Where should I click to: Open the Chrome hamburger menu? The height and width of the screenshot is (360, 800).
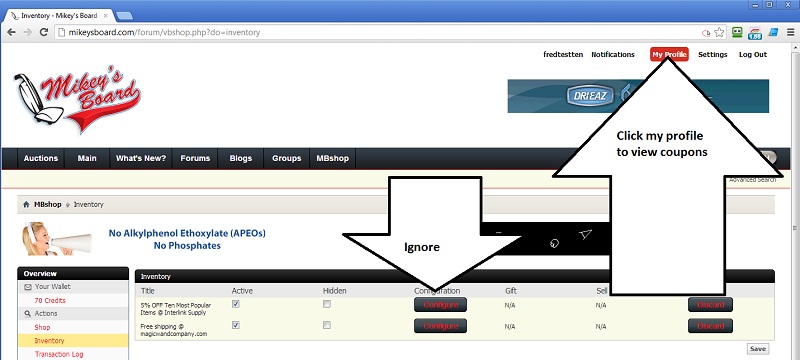click(x=790, y=32)
